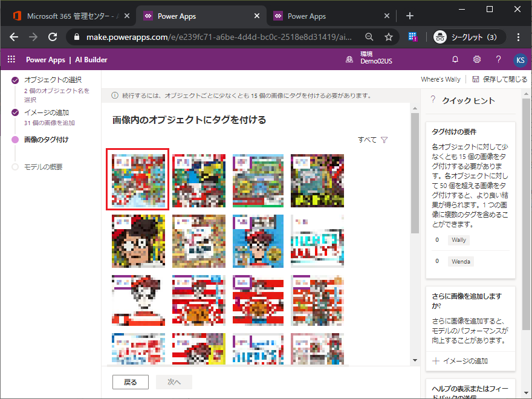This screenshot has width=532, height=399.
Task: Open the settings gear in Power Apps header
Action: 477,59
